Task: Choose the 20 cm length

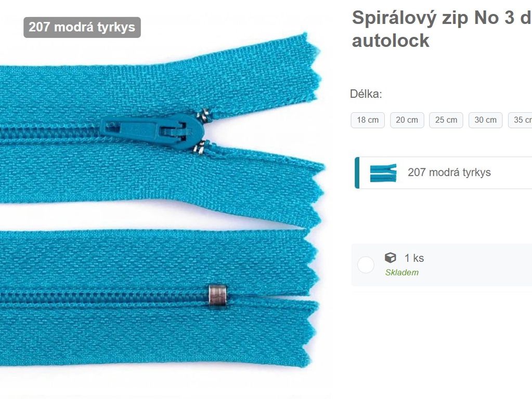Action: [407, 120]
